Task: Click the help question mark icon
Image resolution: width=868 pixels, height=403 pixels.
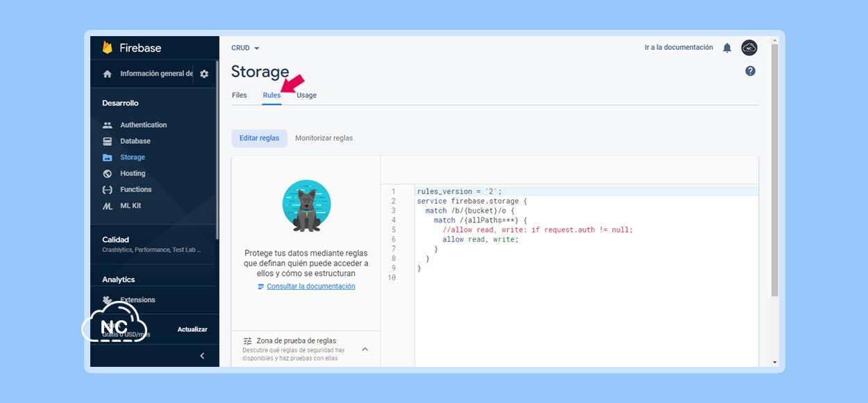Action: (x=750, y=71)
